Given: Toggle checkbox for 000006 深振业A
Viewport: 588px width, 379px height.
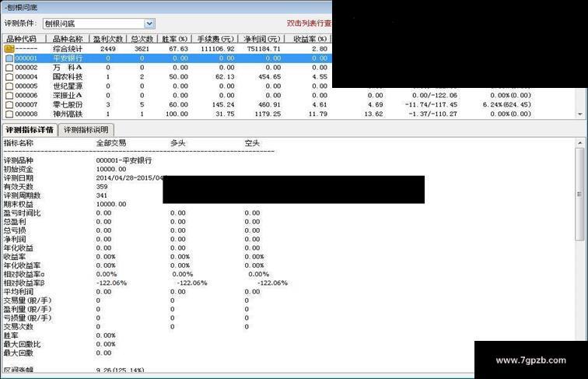Looking at the screenshot, I should tap(9, 95).
